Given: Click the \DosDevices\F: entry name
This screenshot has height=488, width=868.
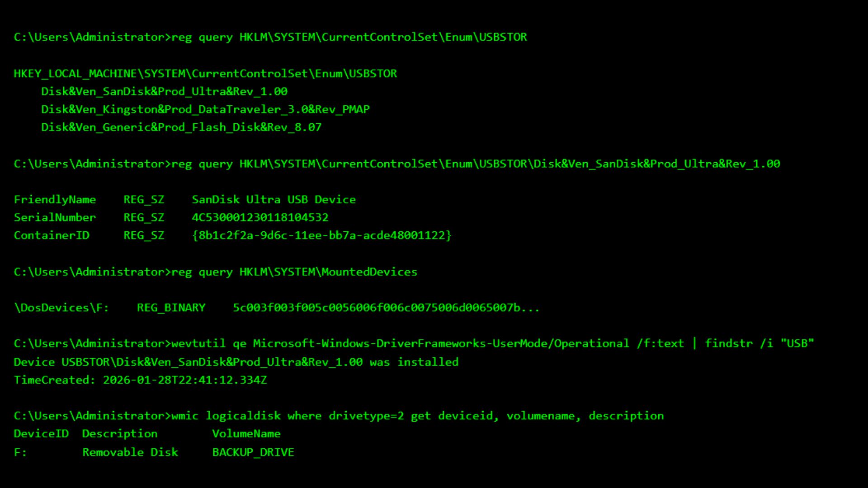Looking at the screenshot, I should pyautogui.click(x=61, y=308).
